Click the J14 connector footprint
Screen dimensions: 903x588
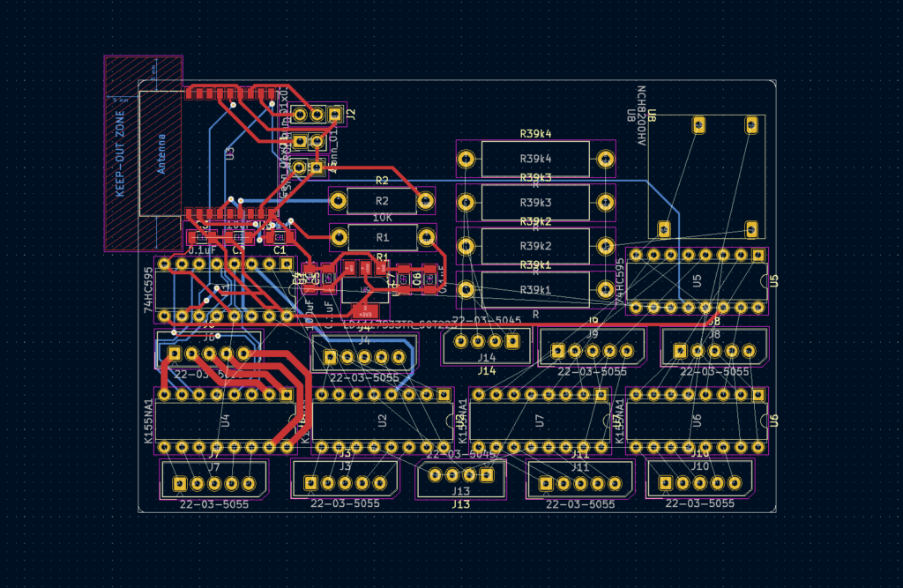487,343
